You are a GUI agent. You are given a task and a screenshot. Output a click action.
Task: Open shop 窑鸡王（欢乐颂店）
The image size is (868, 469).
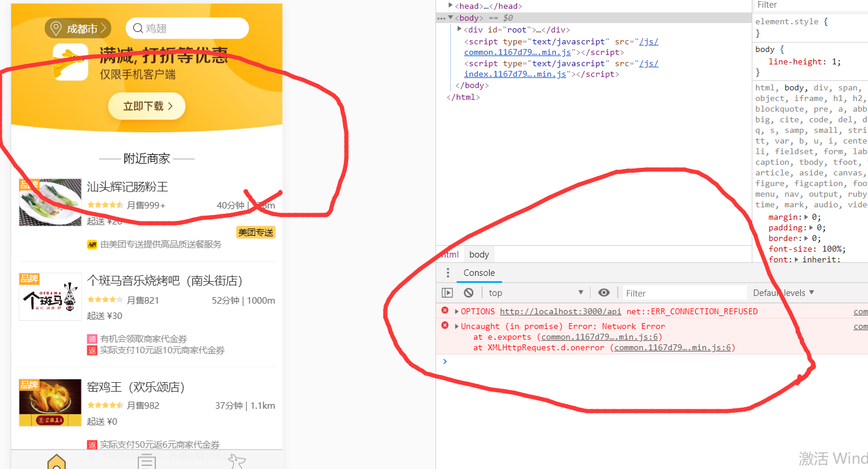(x=136, y=387)
